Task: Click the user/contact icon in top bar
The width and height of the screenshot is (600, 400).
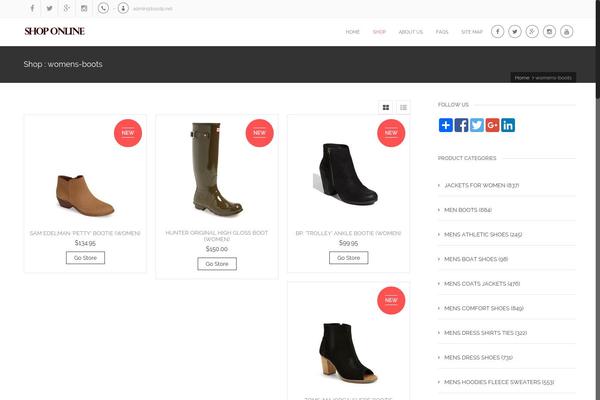Action: [123, 8]
